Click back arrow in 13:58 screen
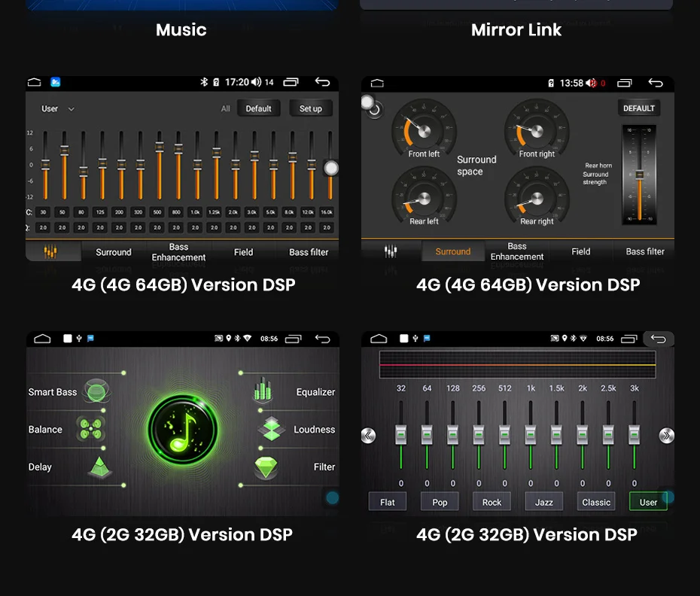Image resolution: width=700 pixels, height=596 pixels. pyautogui.click(x=656, y=83)
